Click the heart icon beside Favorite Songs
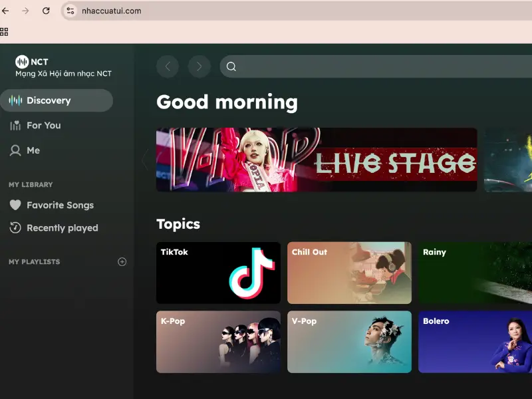 15,205
